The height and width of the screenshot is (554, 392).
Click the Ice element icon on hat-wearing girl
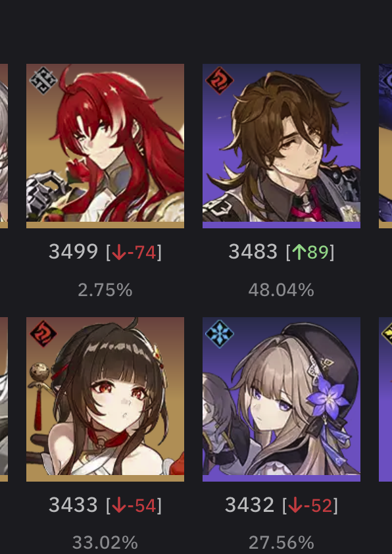(219, 334)
